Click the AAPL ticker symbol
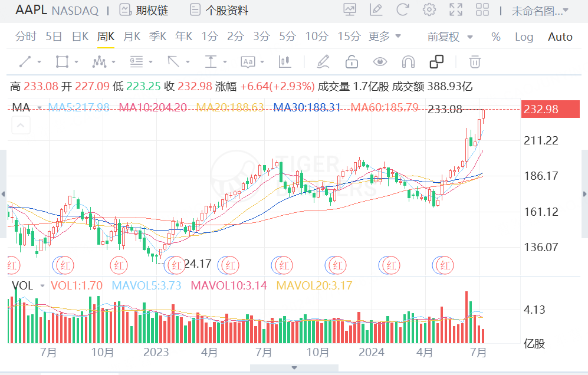This screenshot has height=375, width=588. point(31,10)
